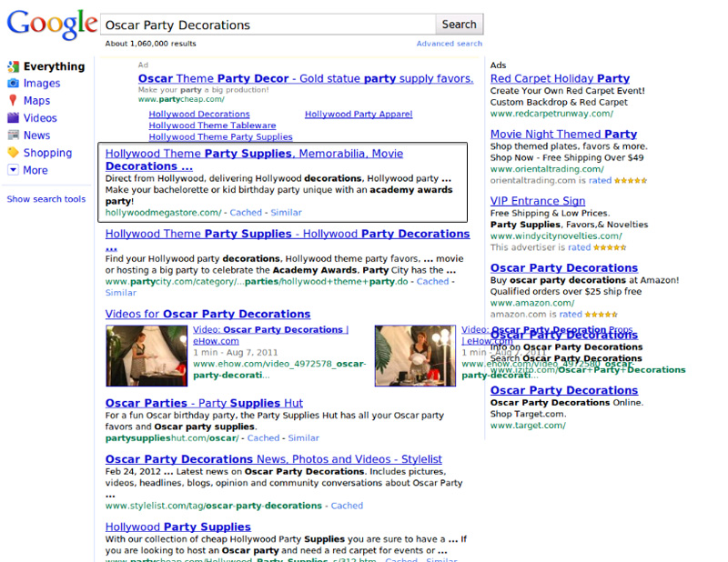
Task: Open Target Oscar Party Decorations ad
Action: (564, 390)
